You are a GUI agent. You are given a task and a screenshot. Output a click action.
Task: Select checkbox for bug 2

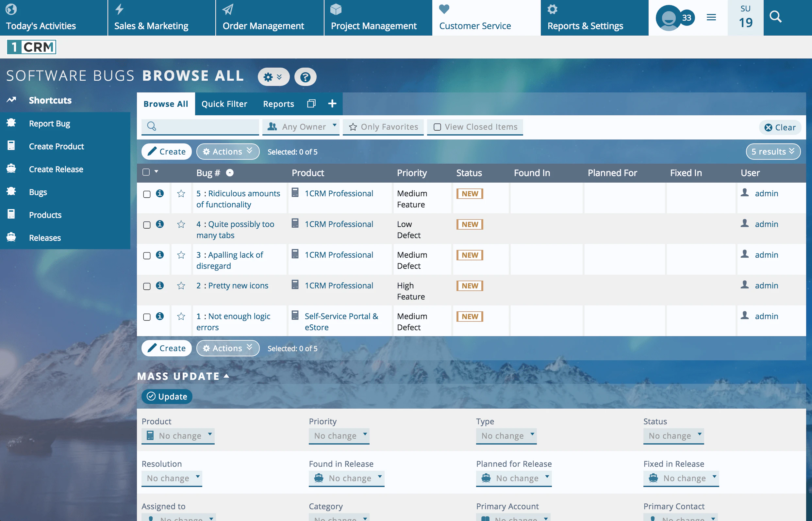(147, 286)
